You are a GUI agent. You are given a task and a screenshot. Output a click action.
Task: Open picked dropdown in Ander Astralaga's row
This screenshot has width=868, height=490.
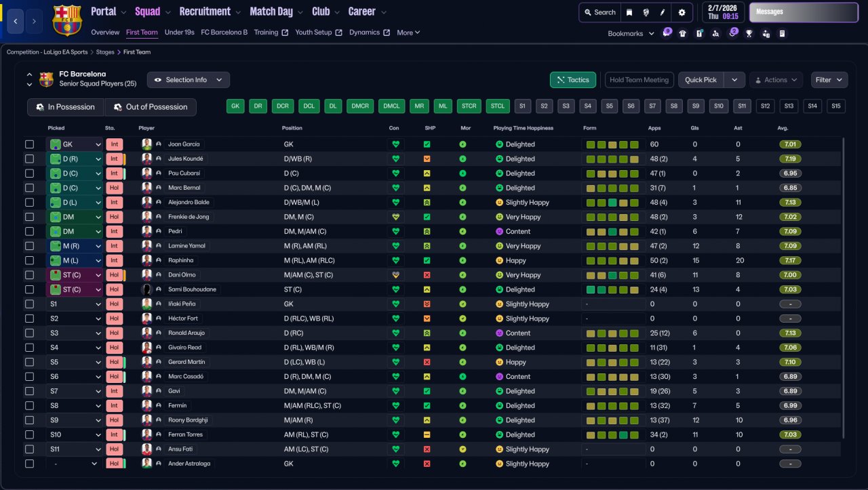(75, 464)
